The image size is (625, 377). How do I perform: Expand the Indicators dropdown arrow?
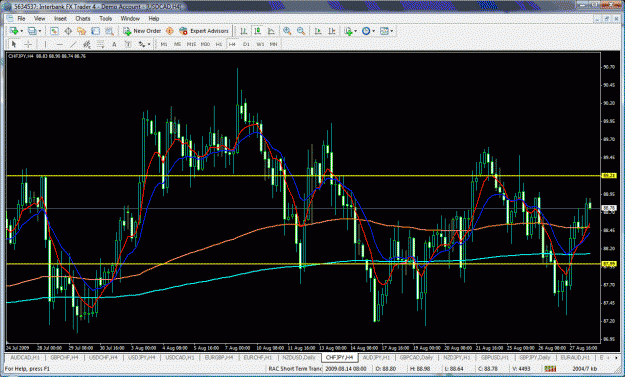coord(356,31)
